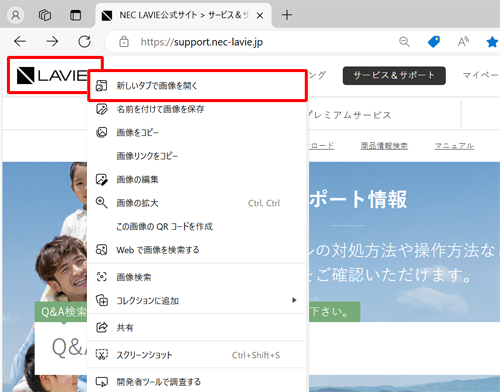
Task: Go back with the back arrow
Action: click(20, 41)
